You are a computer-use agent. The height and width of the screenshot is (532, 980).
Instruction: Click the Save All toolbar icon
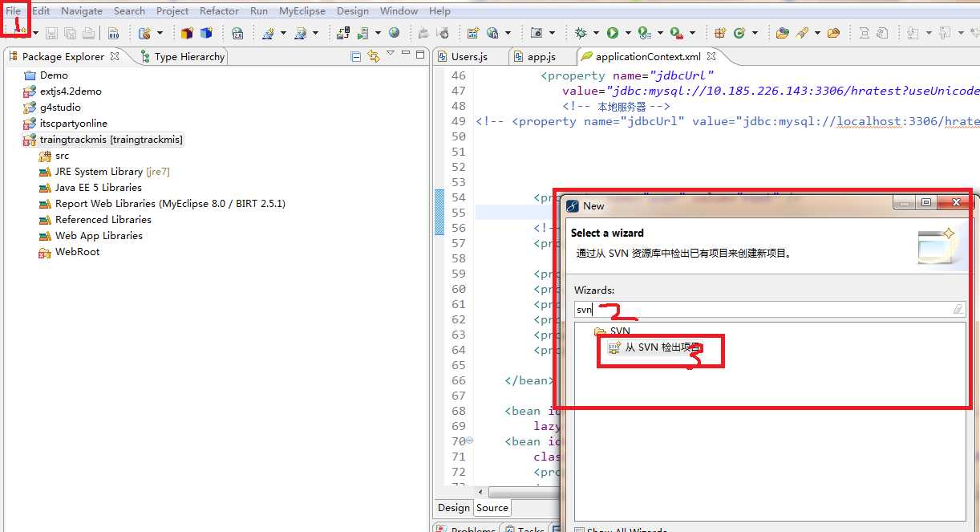pos(70,33)
